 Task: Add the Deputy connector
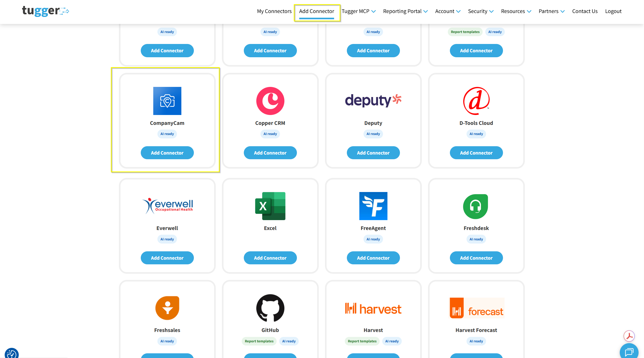click(x=373, y=153)
